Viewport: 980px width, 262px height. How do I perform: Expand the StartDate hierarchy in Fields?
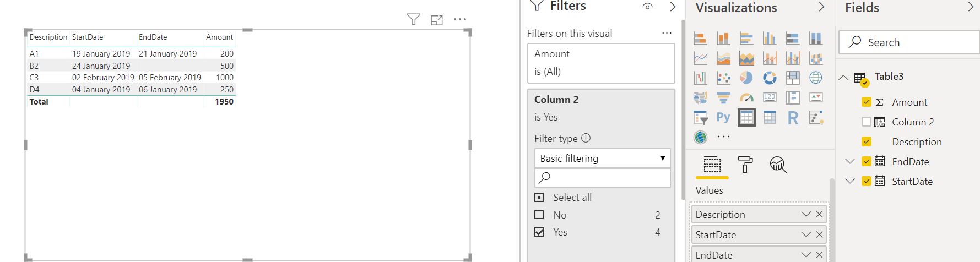(x=850, y=181)
